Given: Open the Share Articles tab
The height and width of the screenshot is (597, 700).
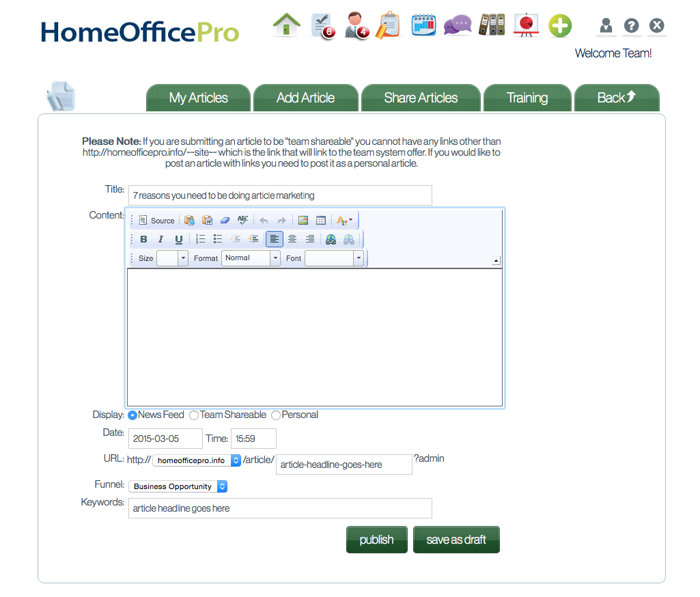Looking at the screenshot, I should point(421,98).
